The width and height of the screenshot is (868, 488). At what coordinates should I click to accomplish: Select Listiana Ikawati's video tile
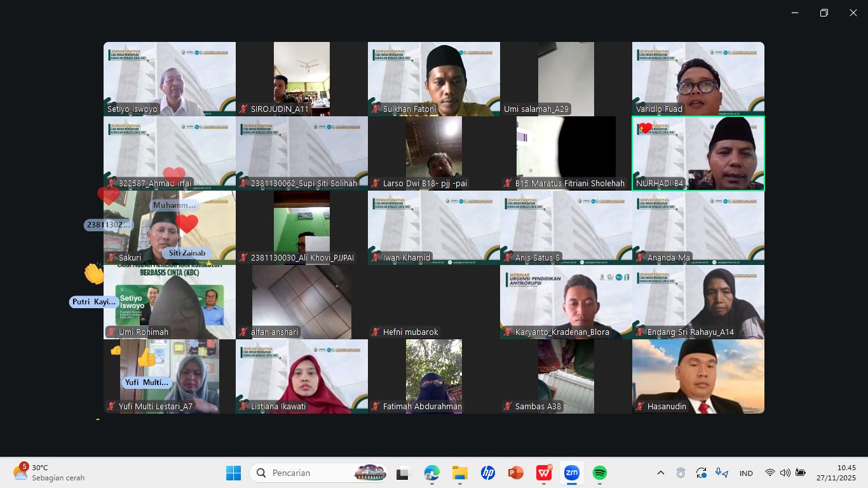coord(301,376)
